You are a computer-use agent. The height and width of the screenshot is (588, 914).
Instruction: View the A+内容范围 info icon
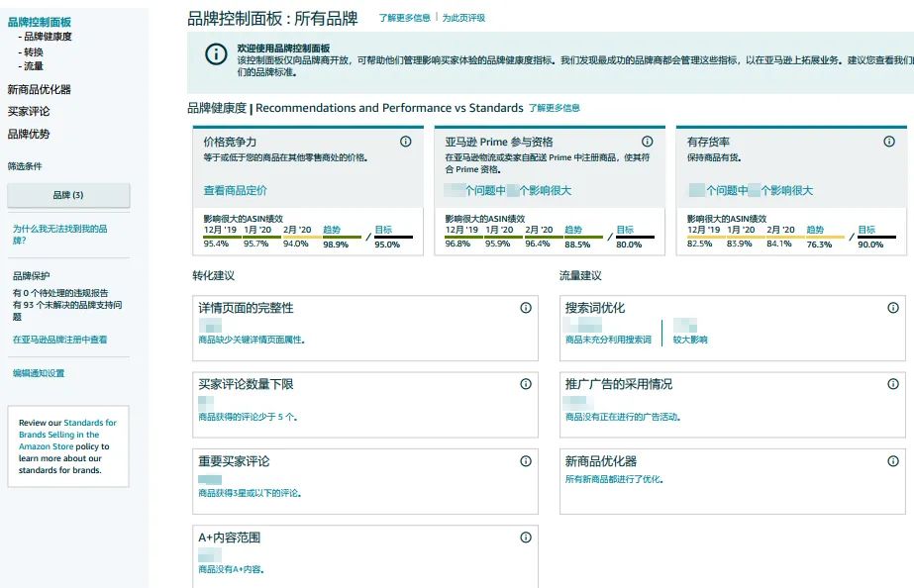click(x=526, y=538)
